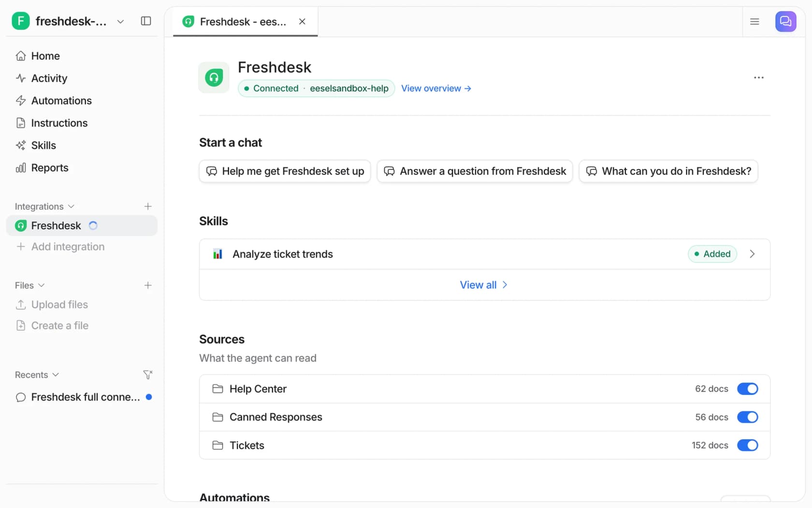Click the plus icon beside Files
The width and height of the screenshot is (812, 508).
point(148,285)
